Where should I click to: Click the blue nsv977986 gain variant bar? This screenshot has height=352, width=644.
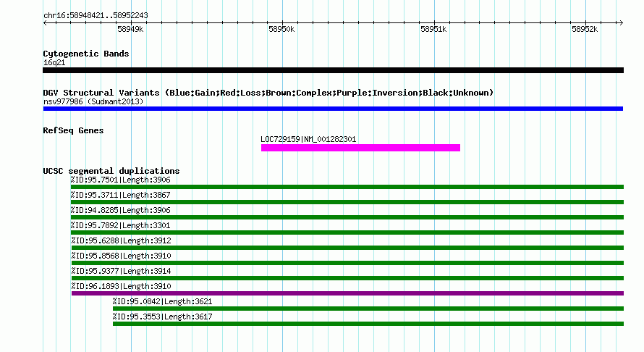[333, 109]
